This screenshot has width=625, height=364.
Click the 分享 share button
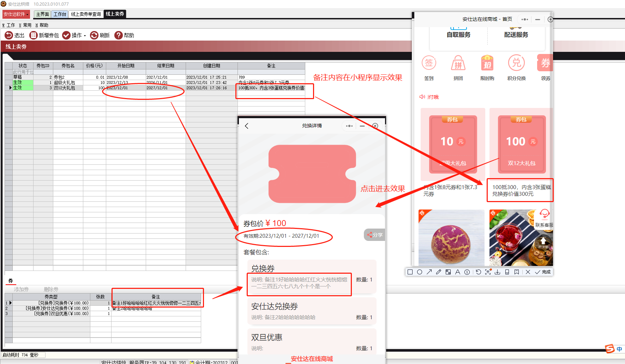pos(374,235)
